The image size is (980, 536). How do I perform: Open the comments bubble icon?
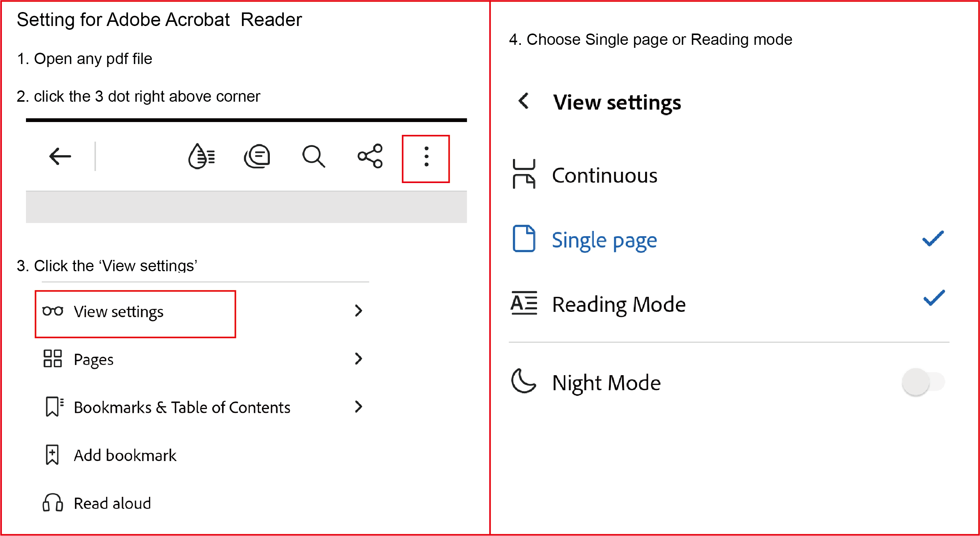[257, 156]
